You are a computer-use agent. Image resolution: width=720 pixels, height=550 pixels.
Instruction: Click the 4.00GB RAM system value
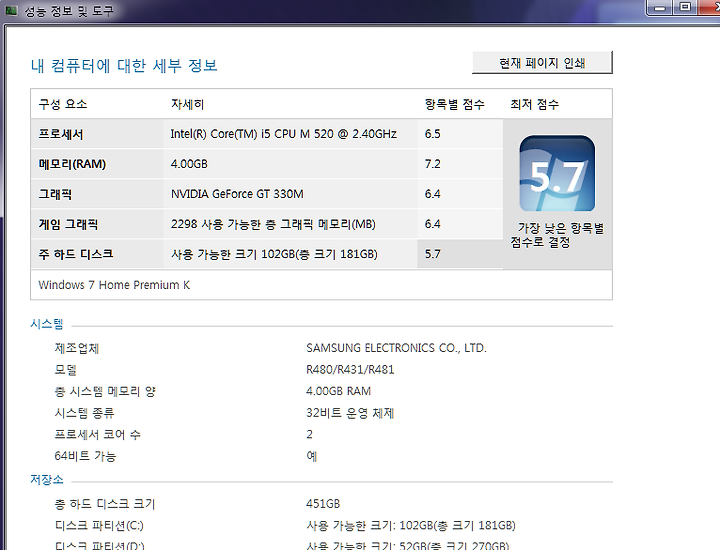338,391
